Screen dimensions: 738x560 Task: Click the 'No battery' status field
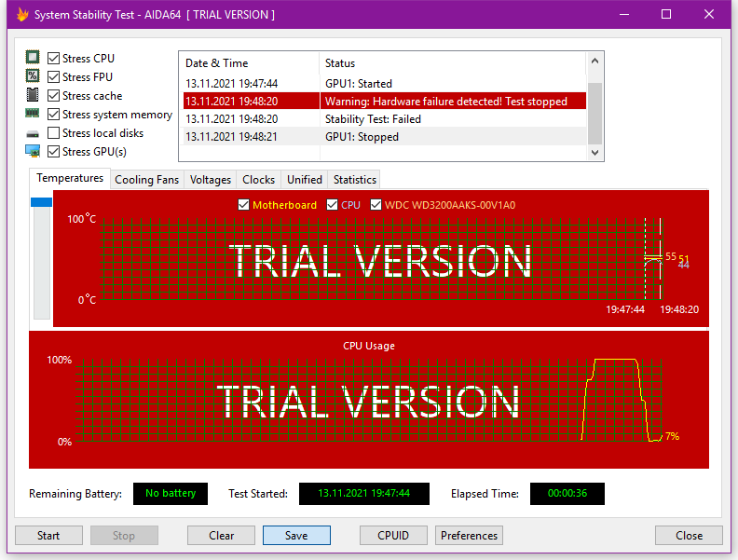click(171, 494)
